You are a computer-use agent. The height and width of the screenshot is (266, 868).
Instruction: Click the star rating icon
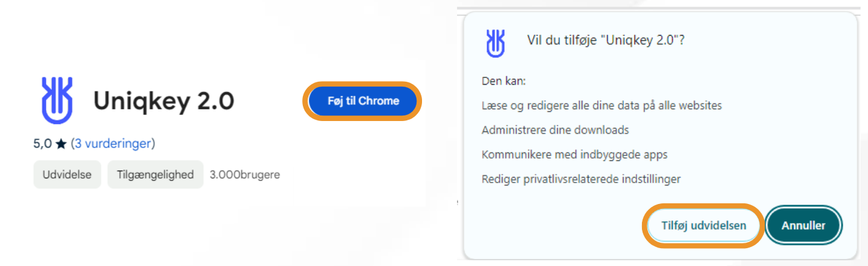pos(61,144)
